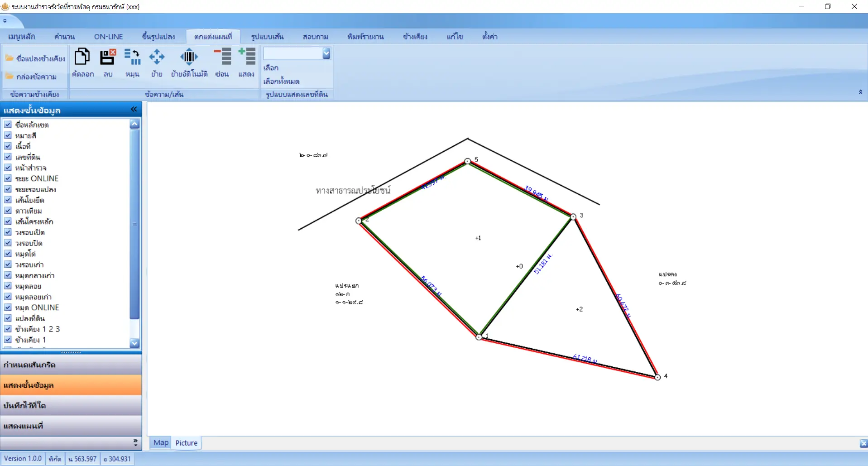This screenshot has width=868, height=466.
Task: Click the ซ่อน (hide) icon
Action: (x=222, y=58)
